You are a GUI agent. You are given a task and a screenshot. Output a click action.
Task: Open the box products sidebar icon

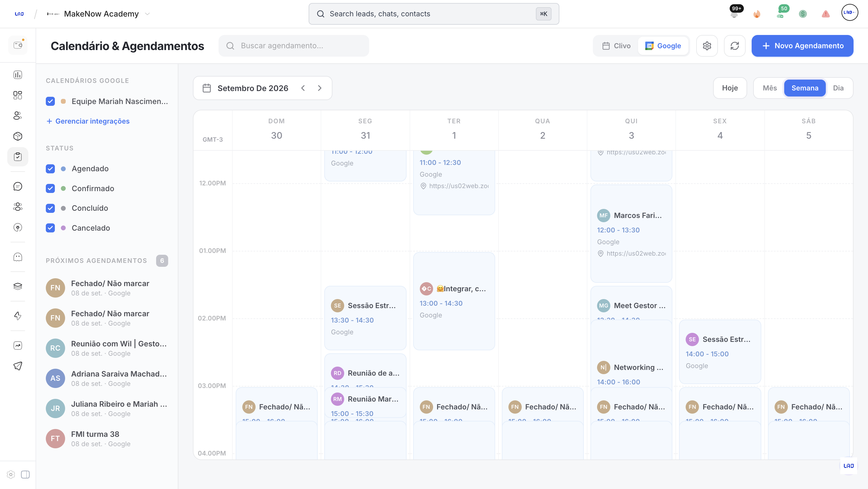pos(18,136)
